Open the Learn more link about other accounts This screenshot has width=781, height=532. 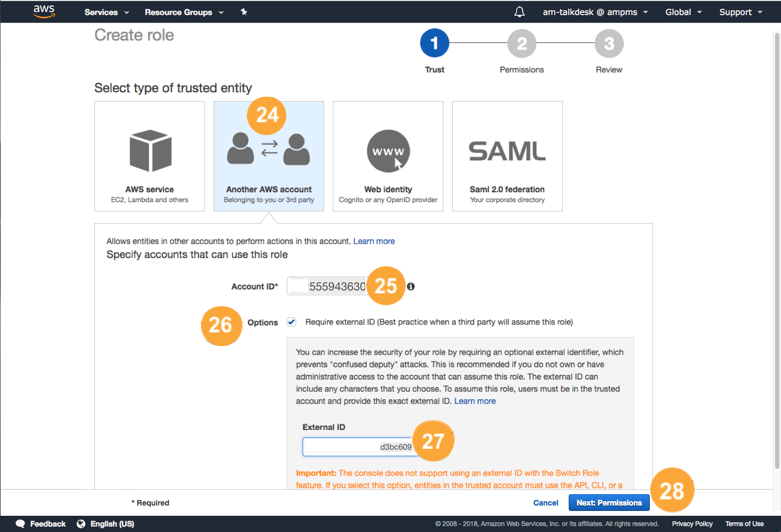click(374, 241)
